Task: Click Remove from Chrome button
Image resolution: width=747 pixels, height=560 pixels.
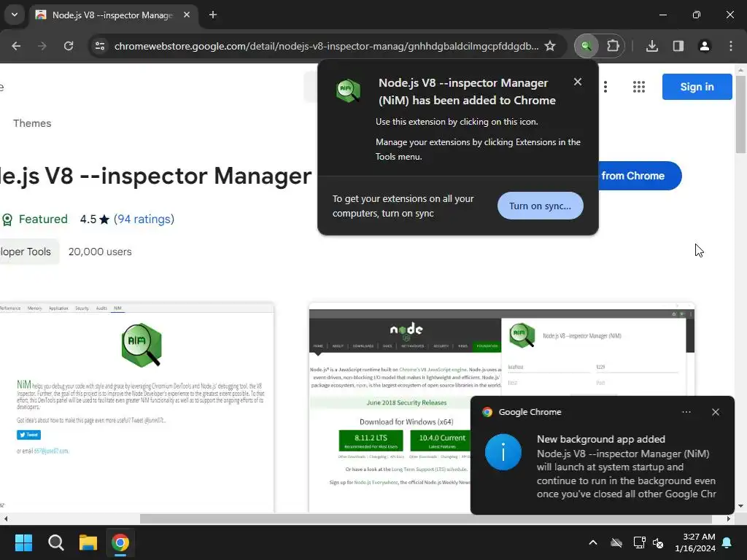Action: coord(639,176)
